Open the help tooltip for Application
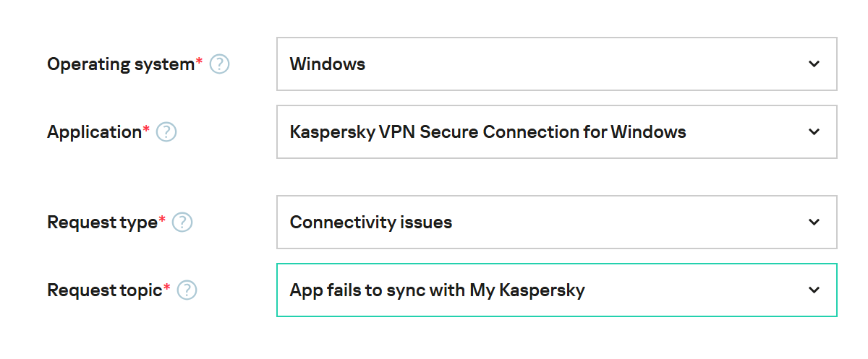Screen dimensions: 868x359 tap(167, 132)
